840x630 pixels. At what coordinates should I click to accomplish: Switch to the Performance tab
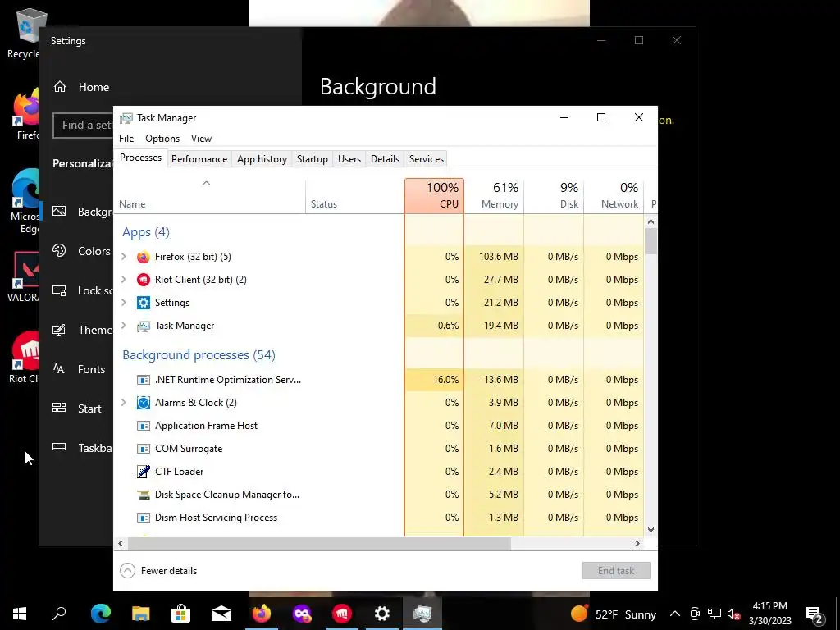(x=199, y=159)
